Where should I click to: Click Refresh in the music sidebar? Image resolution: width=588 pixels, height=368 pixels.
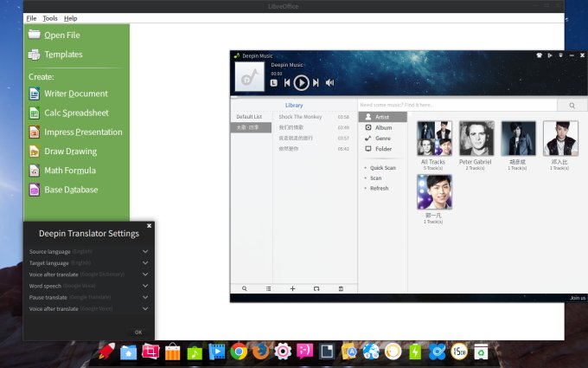(379, 188)
